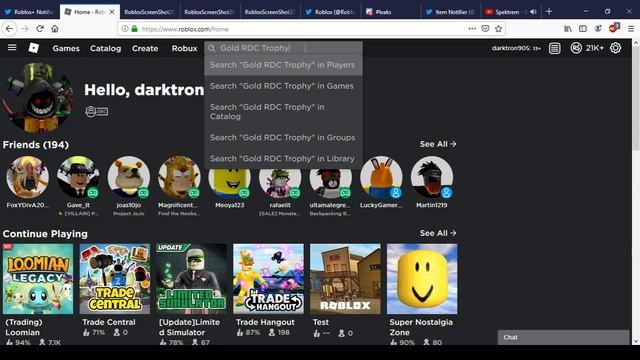Image resolution: width=640 pixels, height=360 pixels.
Task: Open the notification stream icon
Action: 554,48
